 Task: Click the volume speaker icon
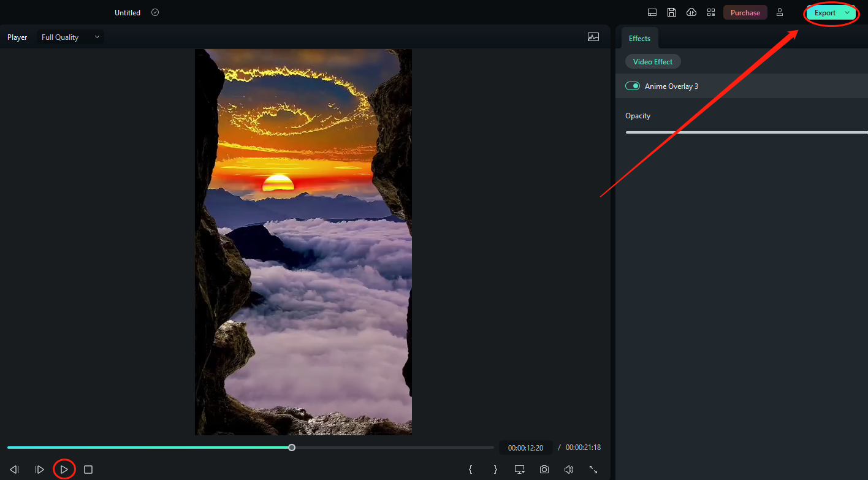coord(569,470)
